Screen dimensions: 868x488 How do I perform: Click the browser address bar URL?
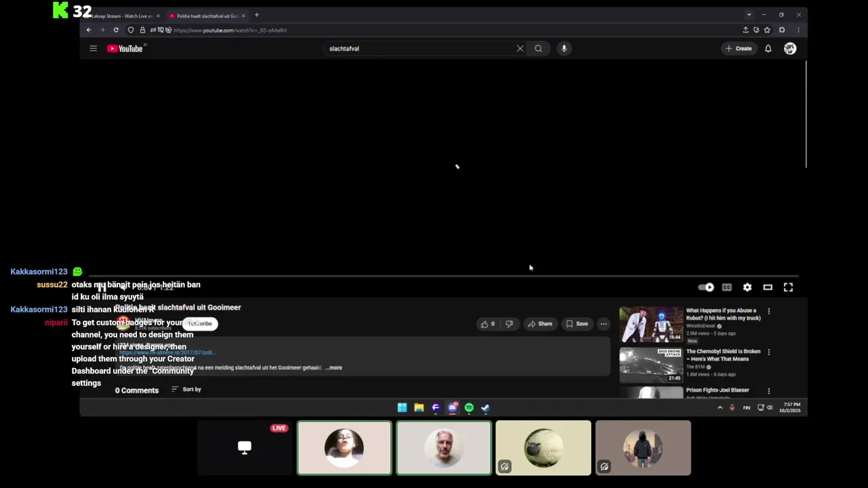coord(230,30)
